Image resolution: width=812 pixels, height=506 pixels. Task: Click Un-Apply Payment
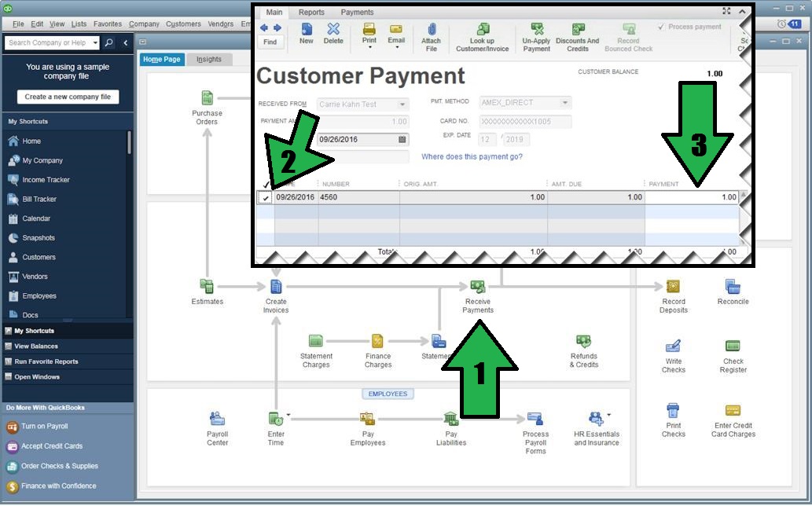click(536, 37)
